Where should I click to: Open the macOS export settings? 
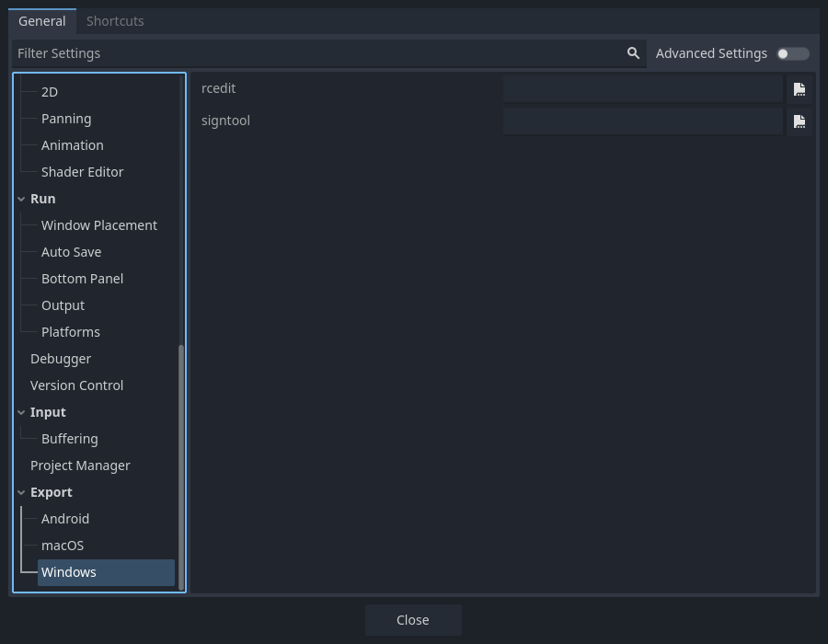click(63, 546)
